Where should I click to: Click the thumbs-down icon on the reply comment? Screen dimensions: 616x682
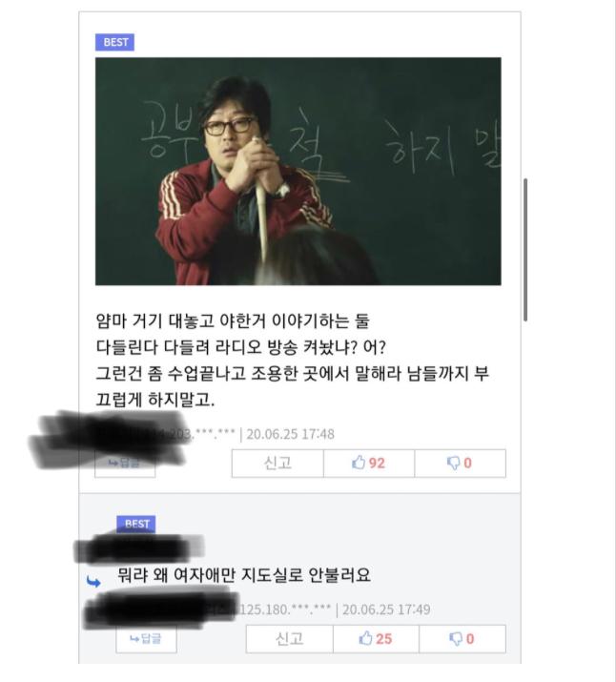(456, 639)
